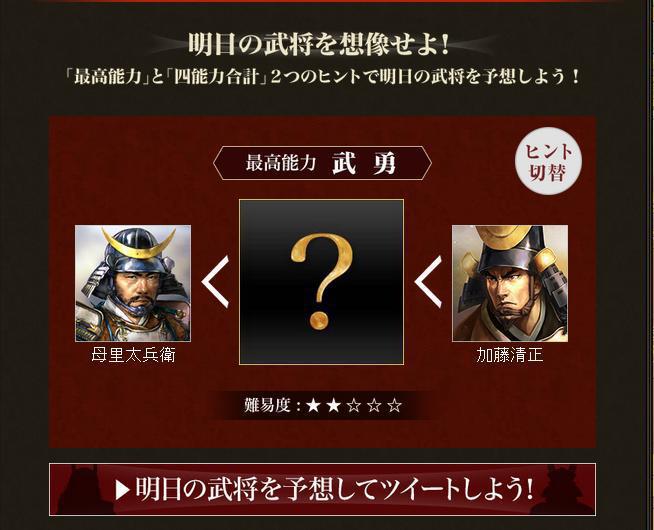Click the chevron next to 加藤清正 portrait
Image resolution: width=654 pixels, height=530 pixels.
(428, 282)
